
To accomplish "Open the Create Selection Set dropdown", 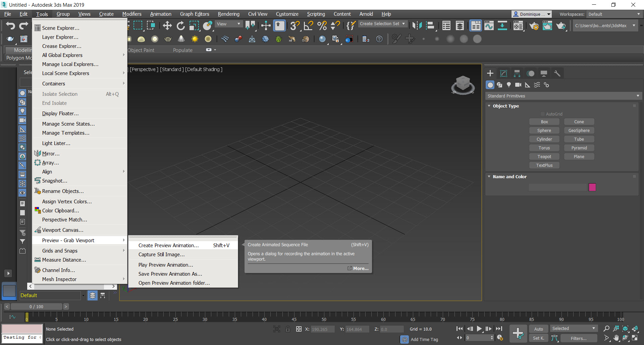I will 383,24.
